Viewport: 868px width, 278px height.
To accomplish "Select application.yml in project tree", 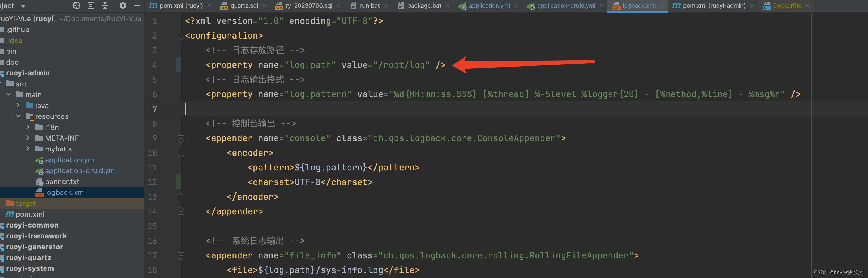I will pyautogui.click(x=70, y=160).
